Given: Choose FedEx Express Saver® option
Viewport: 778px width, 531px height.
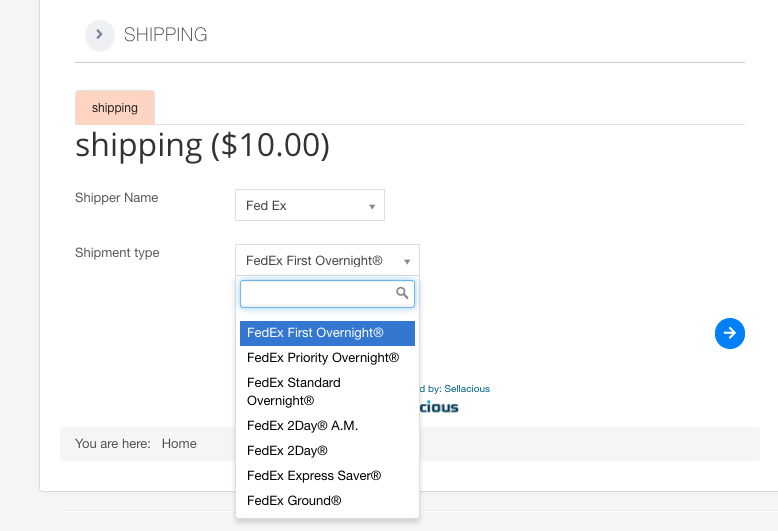Looking at the screenshot, I should (x=327, y=475).
